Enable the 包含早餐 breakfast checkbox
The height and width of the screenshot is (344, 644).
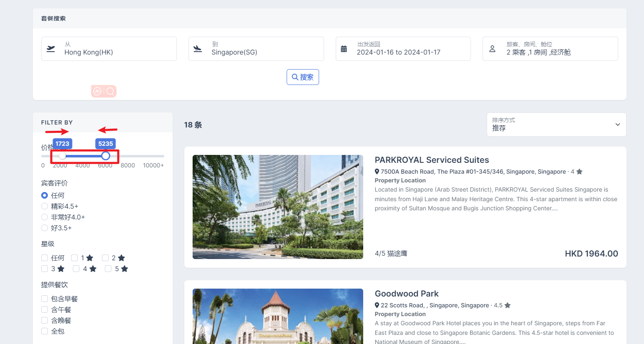45,299
